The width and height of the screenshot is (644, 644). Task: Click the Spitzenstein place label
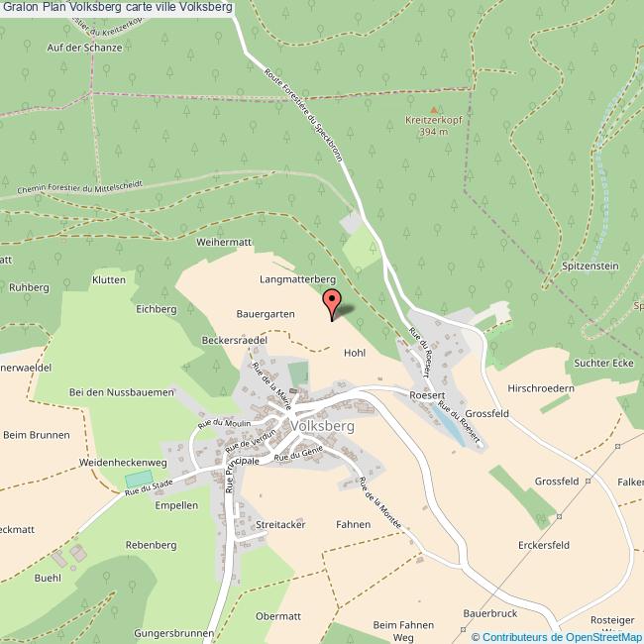(x=590, y=266)
